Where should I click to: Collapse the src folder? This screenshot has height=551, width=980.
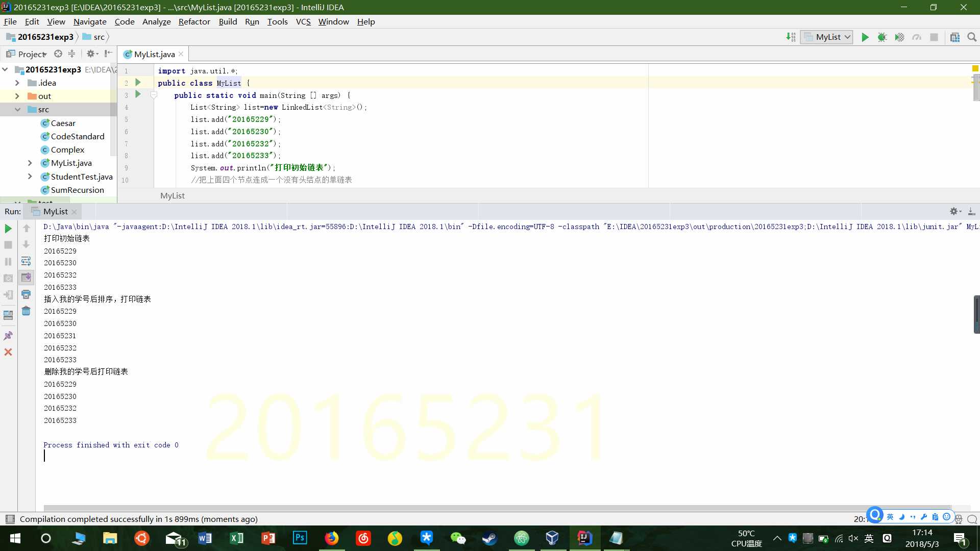(17, 109)
